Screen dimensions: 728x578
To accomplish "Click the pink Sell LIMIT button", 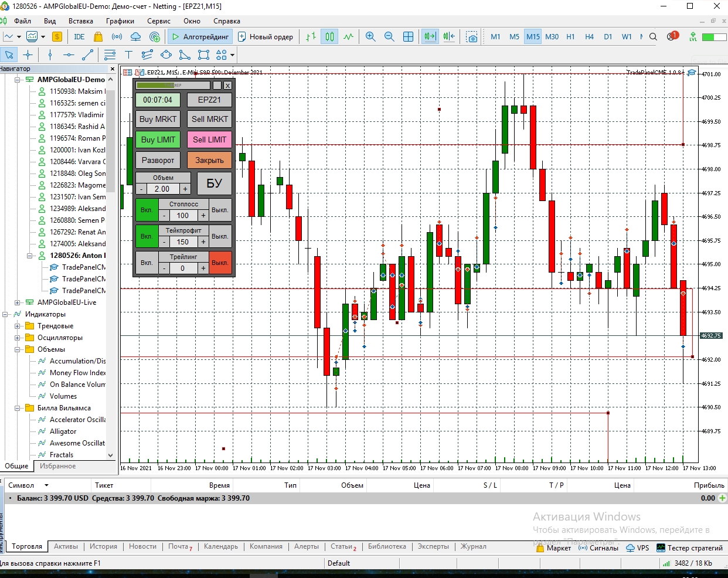I will coord(209,140).
